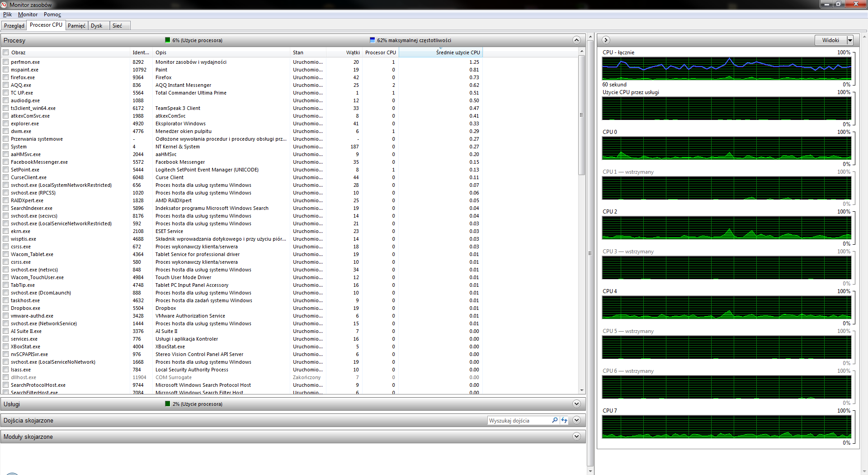Viewport: 868px width, 475px height.
Task: Click the Widoki button
Action: point(830,40)
